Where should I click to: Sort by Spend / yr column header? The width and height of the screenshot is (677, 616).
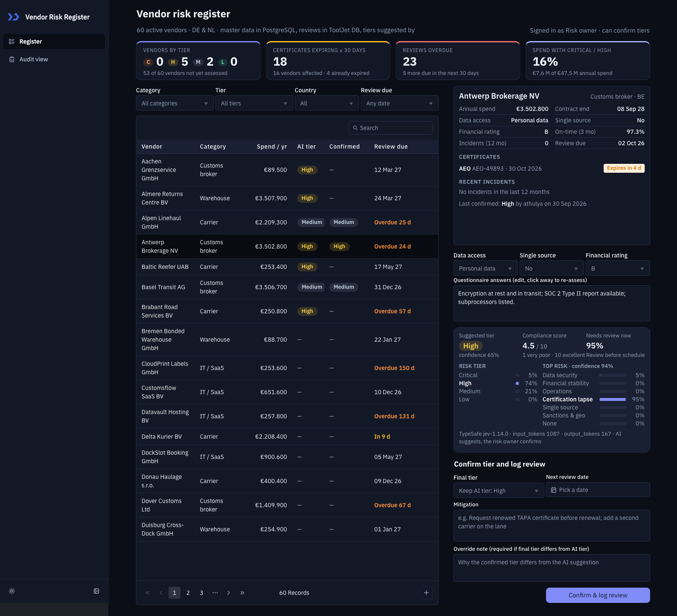pyautogui.click(x=272, y=146)
